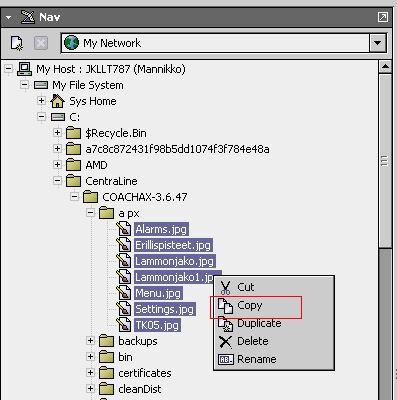This screenshot has width=397, height=400.
Task: Select the cleanDist folder label
Action: (x=140, y=389)
